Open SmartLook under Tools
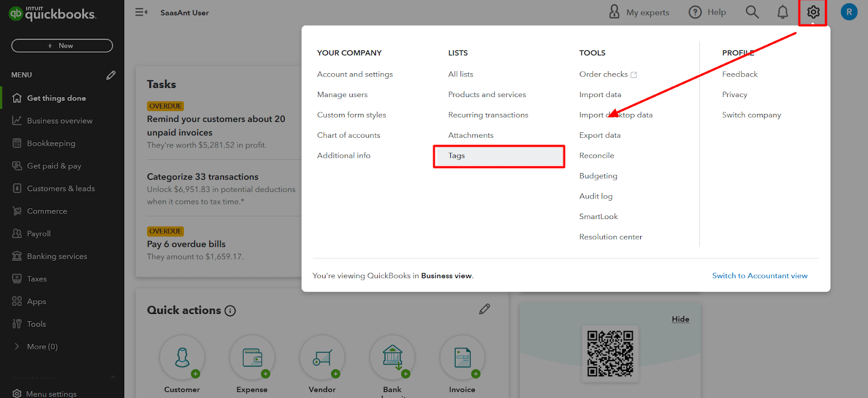Viewport: 868px width, 398px height. click(x=598, y=216)
